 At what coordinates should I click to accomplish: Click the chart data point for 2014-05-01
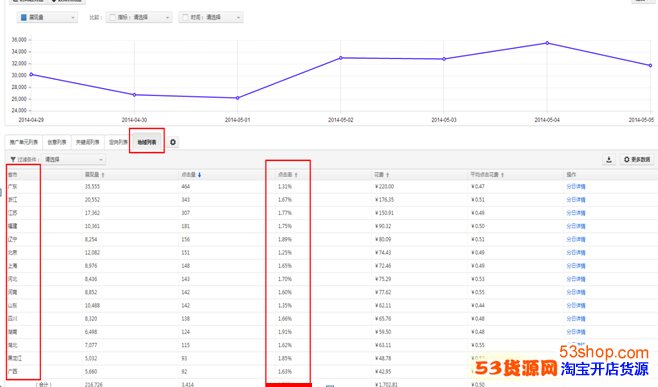tap(238, 98)
